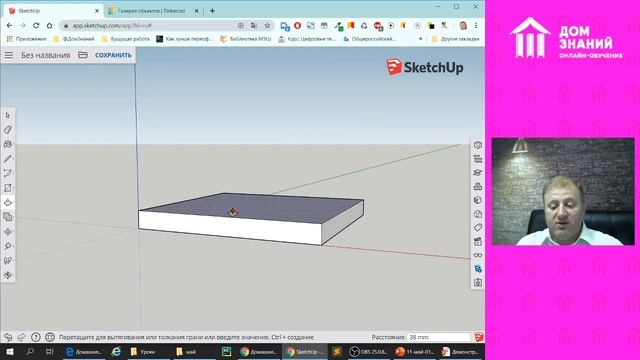The image size is (640, 360).
Task: Open the highlighted blue right-panel icon
Action: point(478,269)
